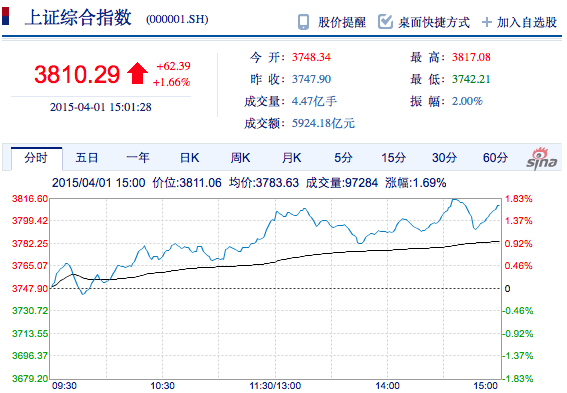Image resolution: width=567 pixels, height=393 pixels.
Task: Click the right-axis label -0.92%
Action: point(517,333)
